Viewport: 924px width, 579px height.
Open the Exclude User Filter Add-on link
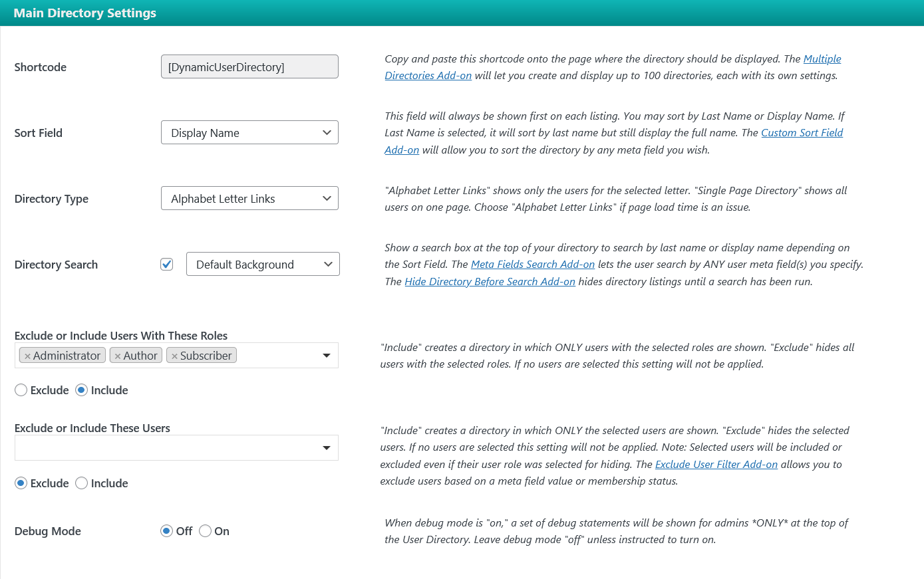(716, 465)
